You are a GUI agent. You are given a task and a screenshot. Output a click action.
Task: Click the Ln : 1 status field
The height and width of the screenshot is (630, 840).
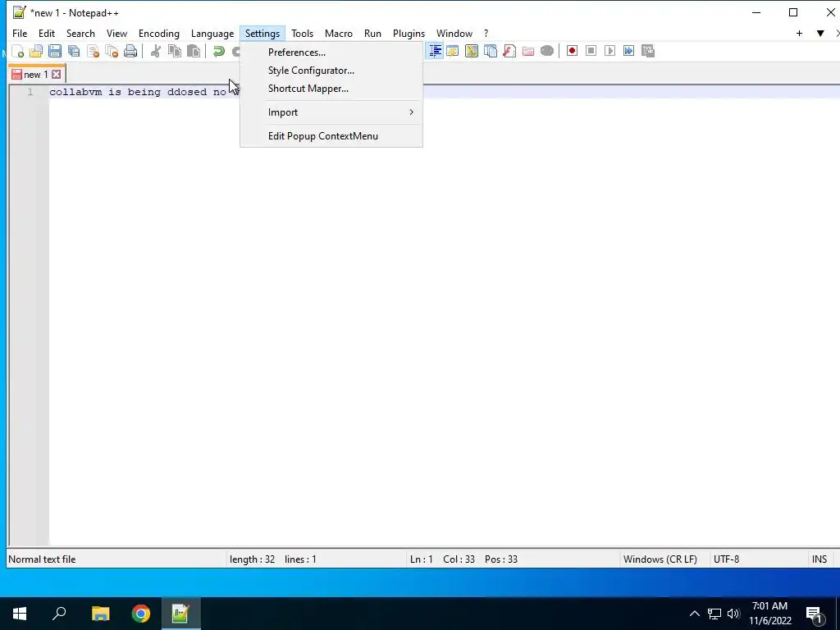pos(421,559)
